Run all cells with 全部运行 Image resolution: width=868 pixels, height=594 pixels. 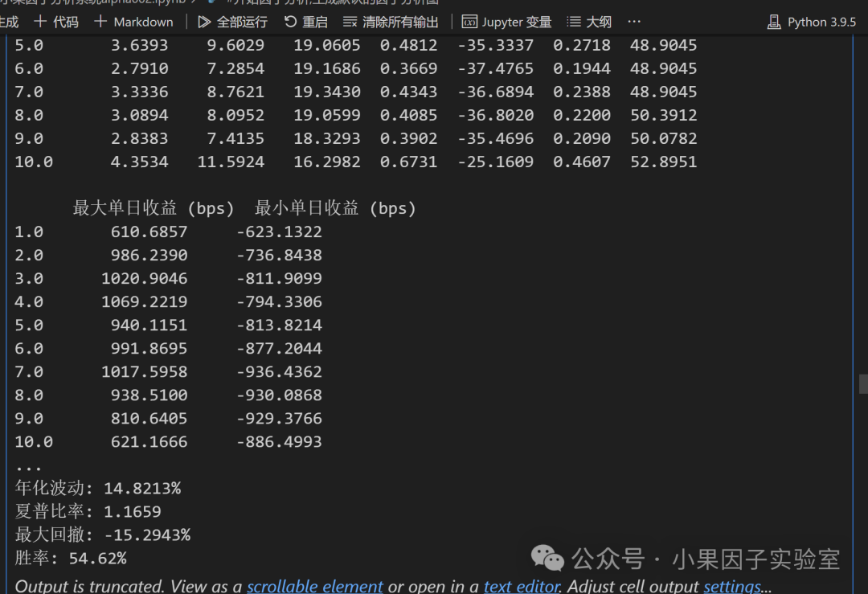232,23
